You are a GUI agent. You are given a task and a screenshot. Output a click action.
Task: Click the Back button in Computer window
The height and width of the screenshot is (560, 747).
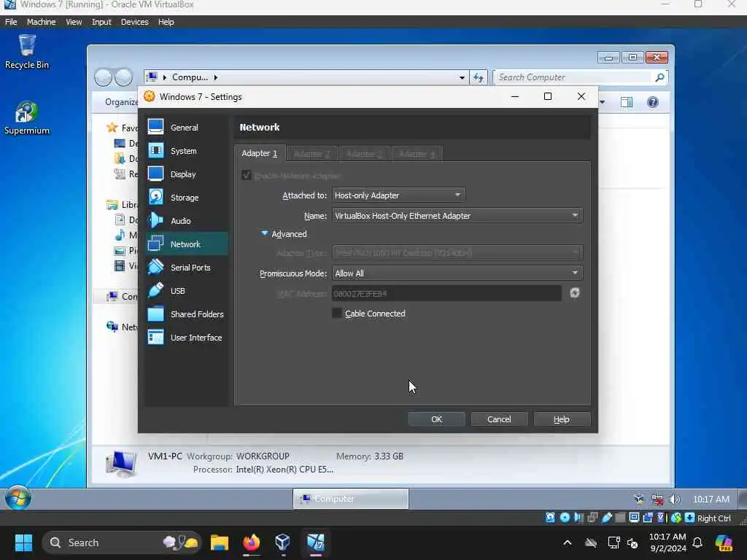[103, 77]
